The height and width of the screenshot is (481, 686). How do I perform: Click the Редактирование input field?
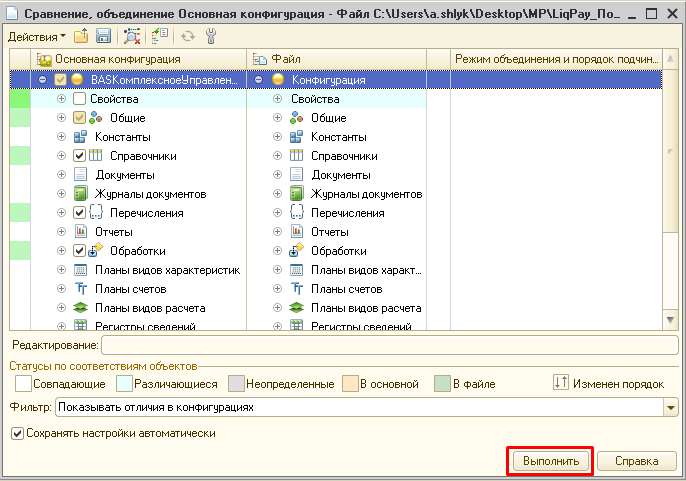390,345
